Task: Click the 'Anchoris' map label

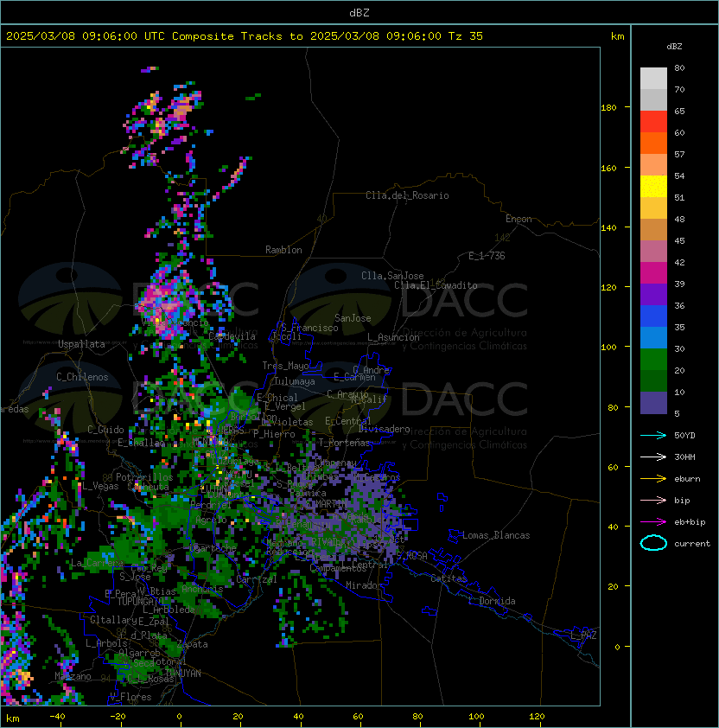Action: click(202, 589)
